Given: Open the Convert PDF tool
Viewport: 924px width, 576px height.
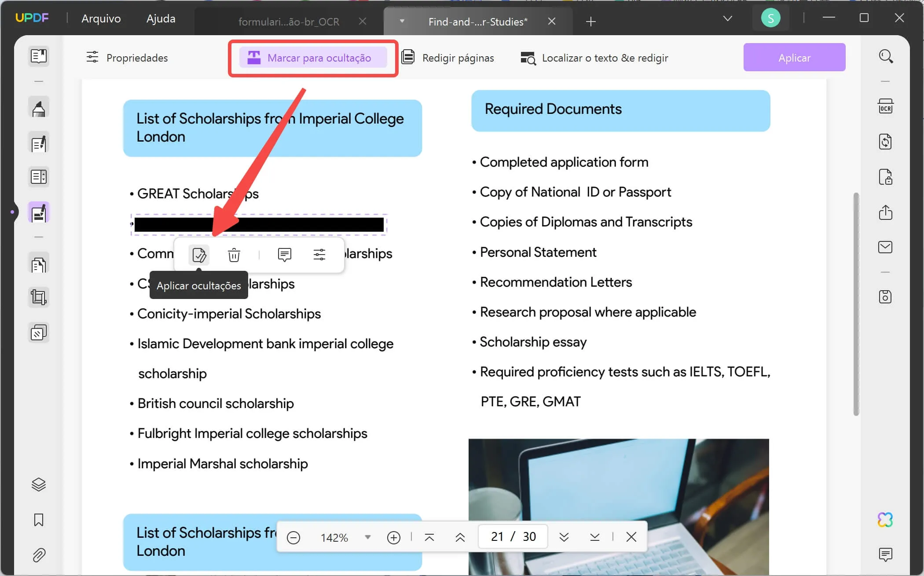Looking at the screenshot, I should (x=886, y=142).
